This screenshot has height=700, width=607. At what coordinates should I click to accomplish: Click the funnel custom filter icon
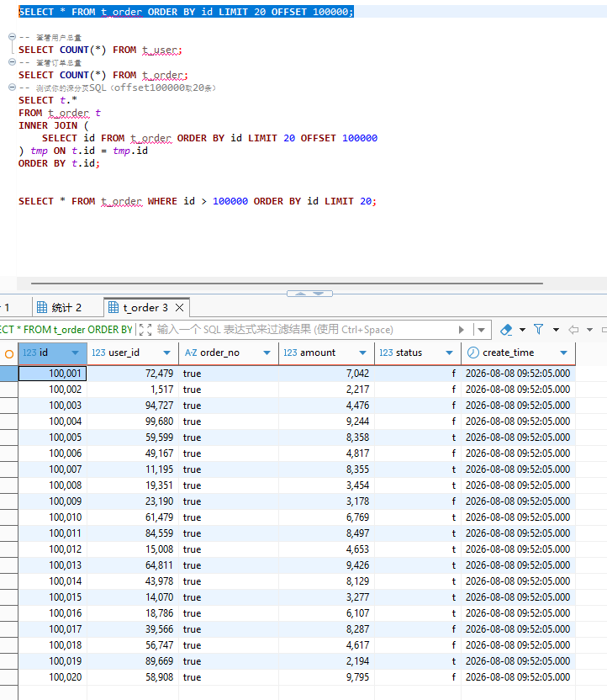[539, 330]
